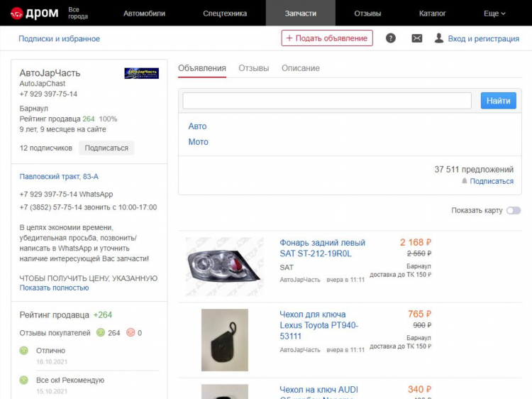Screen dimensions: 532x399
Task: Open the Все города city selector
Action: click(x=78, y=13)
